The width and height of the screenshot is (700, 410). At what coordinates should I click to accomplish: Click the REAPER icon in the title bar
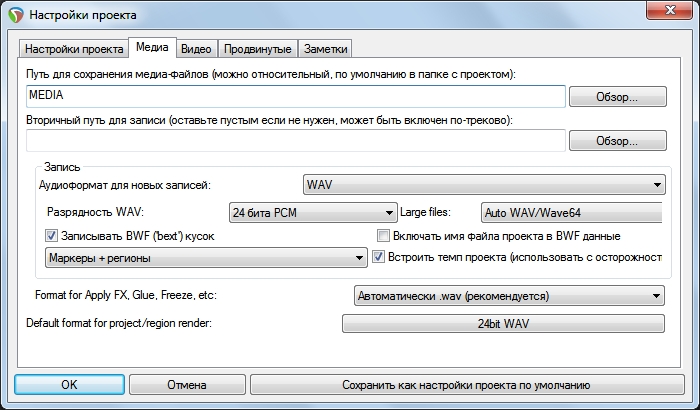[16, 15]
